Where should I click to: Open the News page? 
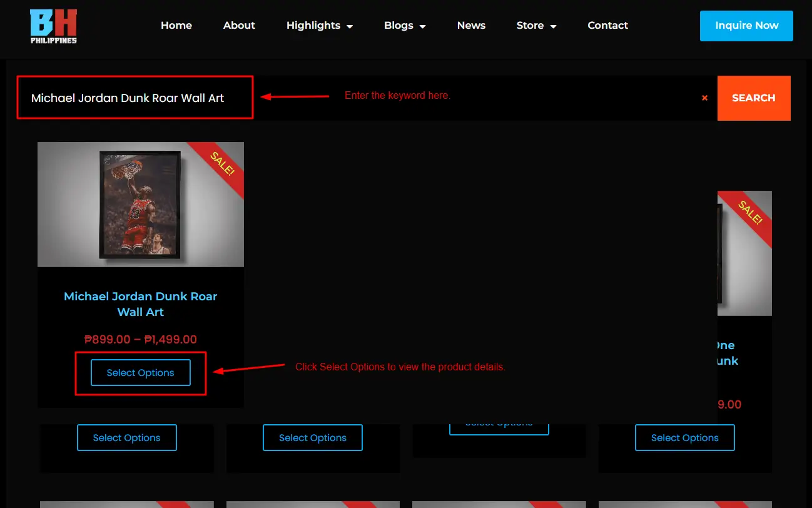(471, 26)
